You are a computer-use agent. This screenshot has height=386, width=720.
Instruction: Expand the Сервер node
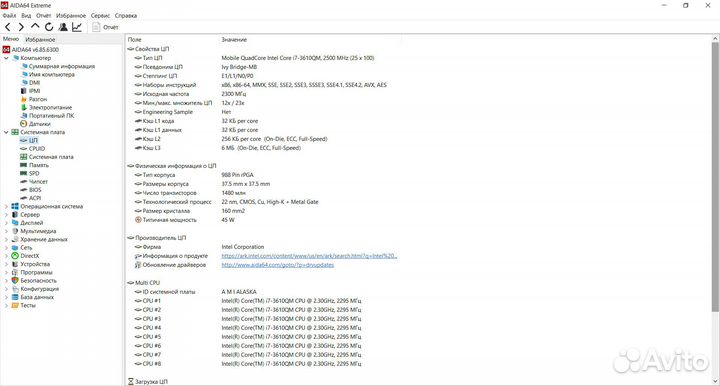(6, 215)
